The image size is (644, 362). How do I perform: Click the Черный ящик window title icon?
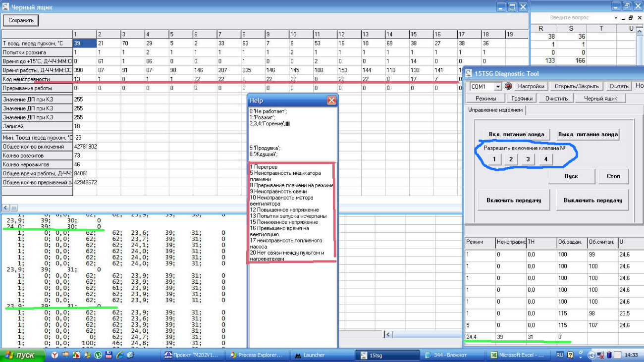click(x=5, y=7)
